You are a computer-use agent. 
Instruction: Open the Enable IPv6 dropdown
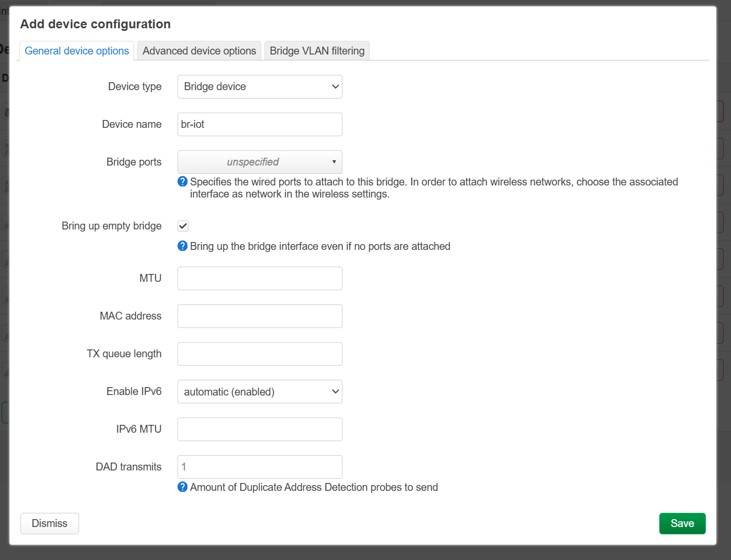[260, 392]
